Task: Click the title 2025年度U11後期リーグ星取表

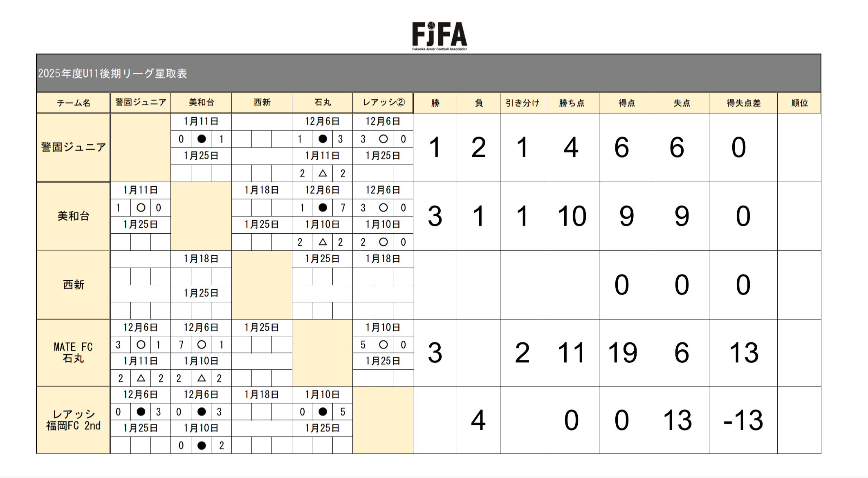Action: click(113, 74)
